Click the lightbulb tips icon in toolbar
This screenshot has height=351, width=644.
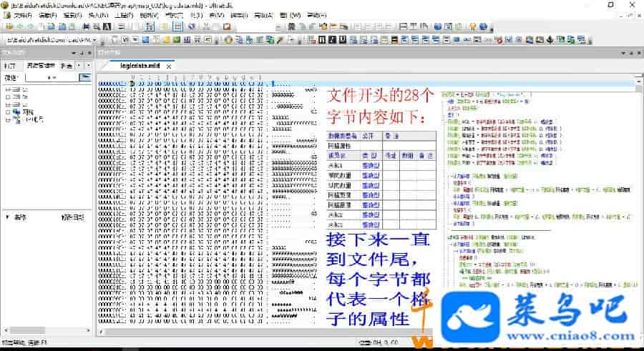click(x=473, y=26)
